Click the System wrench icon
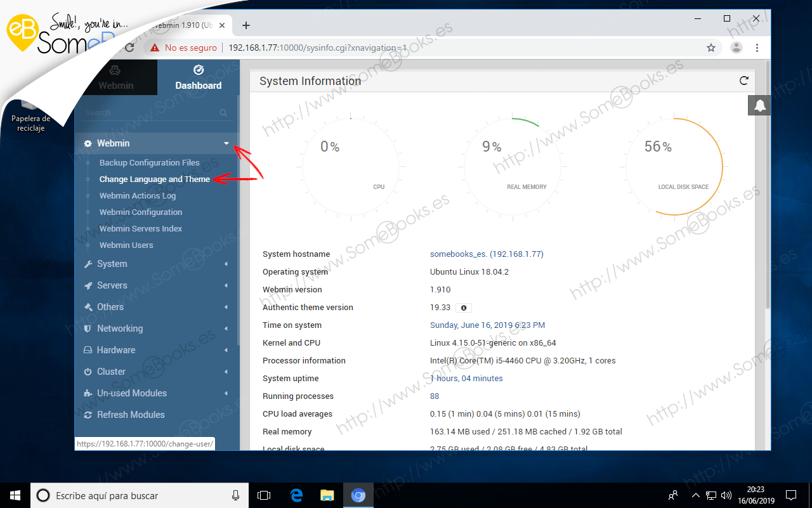812x508 pixels. click(x=88, y=264)
